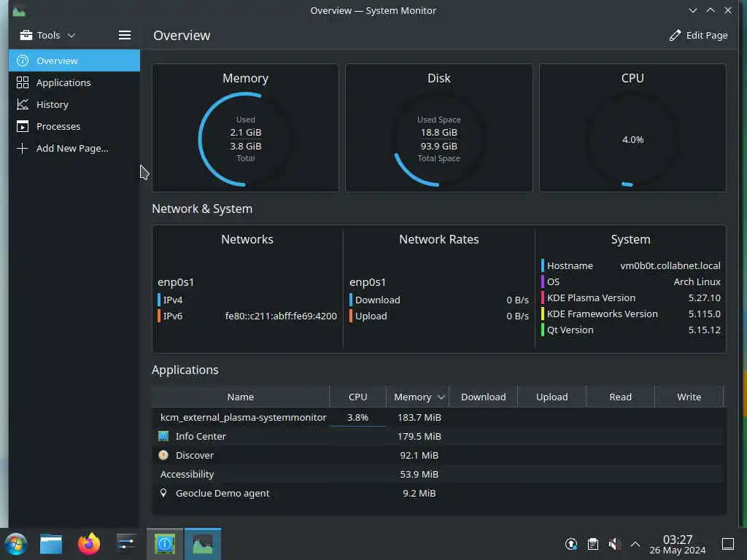Image resolution: width=747 pixels, height=560 pixels.
Task: Open the clipboard tray icon
Action: tap(592, 544)
